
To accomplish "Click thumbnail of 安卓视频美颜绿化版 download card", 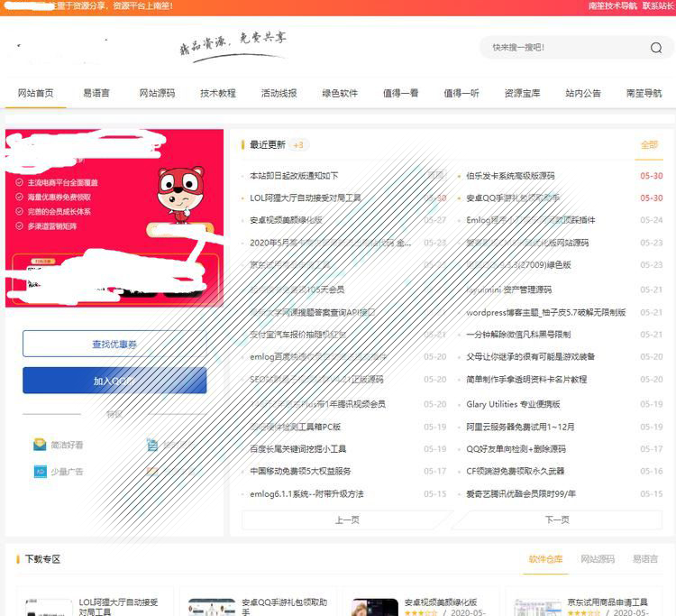I will pyautogui.click(x=375, y=607).
